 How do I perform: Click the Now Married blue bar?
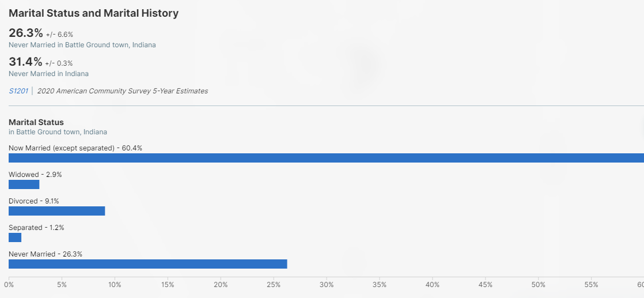(x=326, y=158)
